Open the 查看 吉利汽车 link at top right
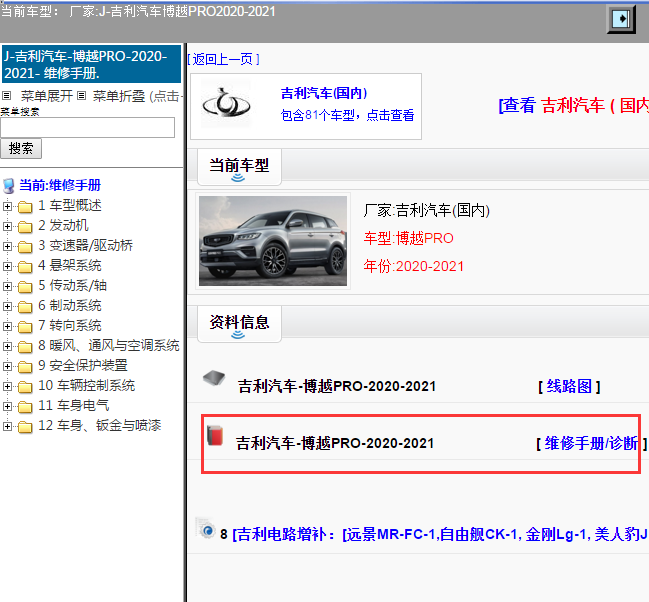649x602 pixels. click(574, 106)
